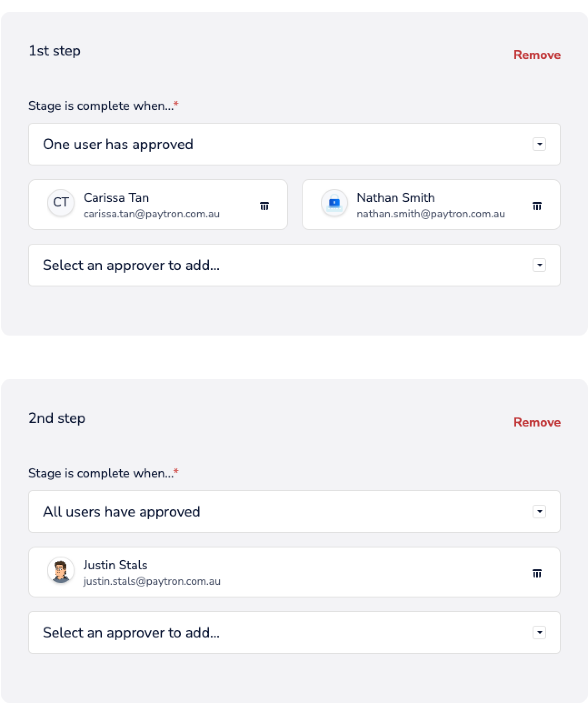Viewport: 588px width, 713px height.
Task: Click Nathan Smith's avatar icon
Action: [334, 202]
